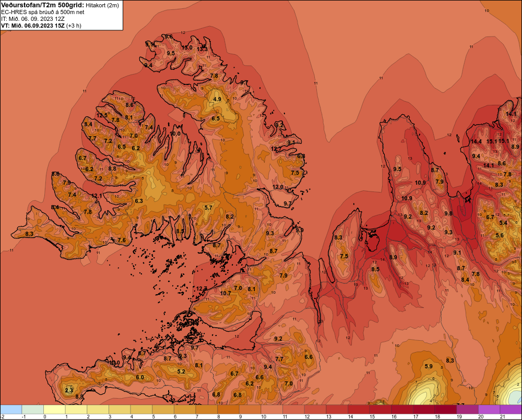Click the legend swatch between 6 and 7
The height and width of the screenshot is (420, 522).
pyautogui.click(x=185, y=409)
